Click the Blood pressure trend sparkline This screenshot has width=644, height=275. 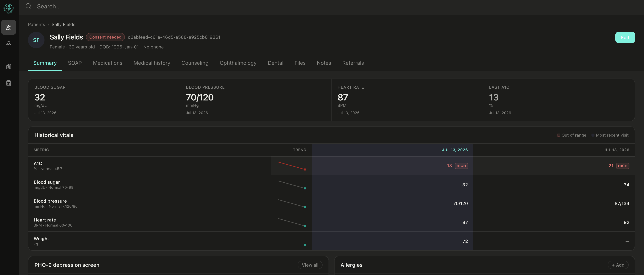tap(292, 203)
